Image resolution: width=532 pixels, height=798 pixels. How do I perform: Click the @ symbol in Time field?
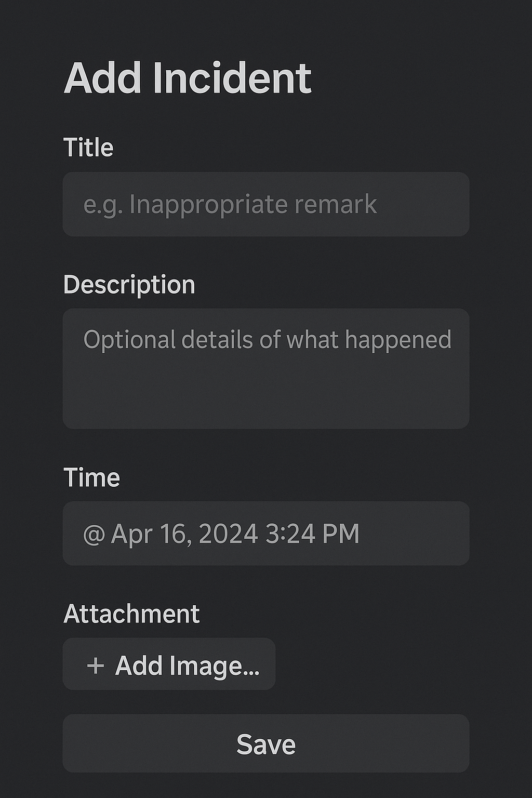(94, 534)
